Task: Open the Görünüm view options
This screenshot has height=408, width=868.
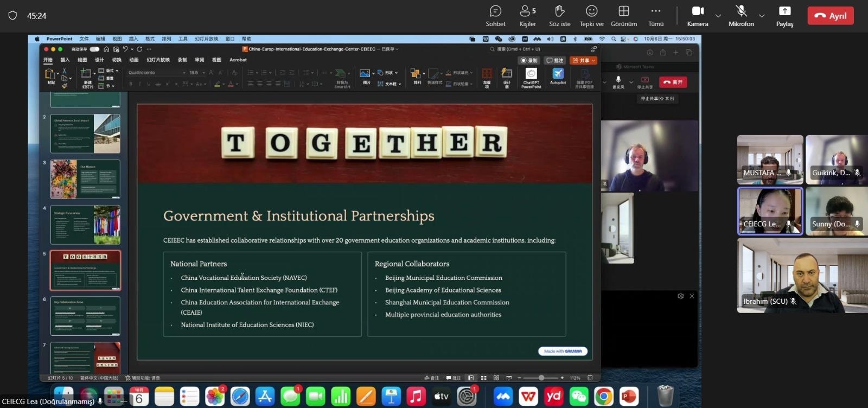Action: pyautogui.click(x=624, y=16)
